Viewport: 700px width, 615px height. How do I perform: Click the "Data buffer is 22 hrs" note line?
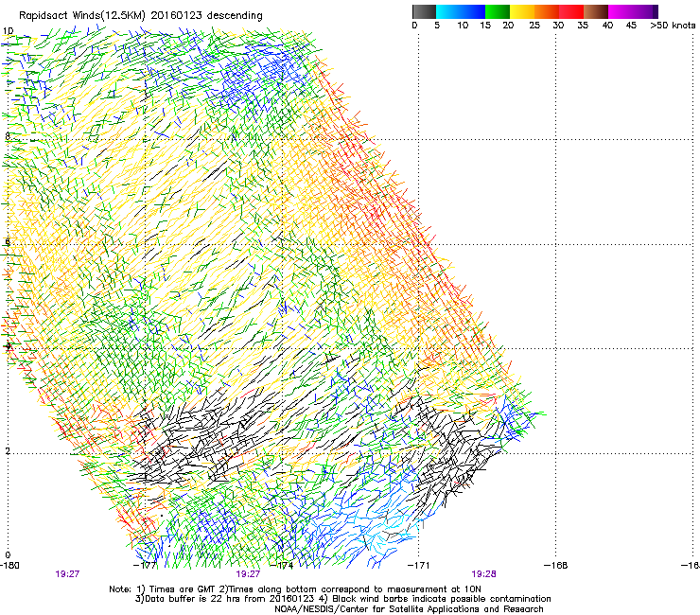342,599
